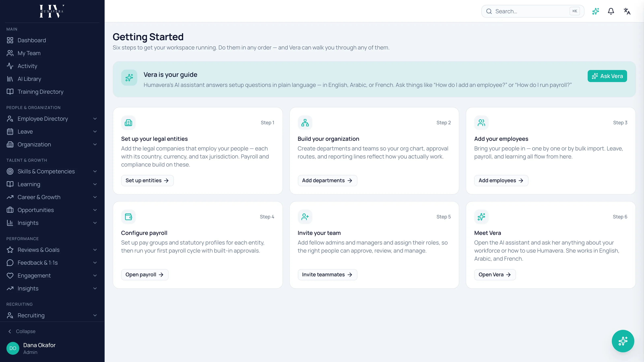644x362 pixels.
Task: Expand the Feedback & 1:1s chevron
Action: (x=95, y=263)
